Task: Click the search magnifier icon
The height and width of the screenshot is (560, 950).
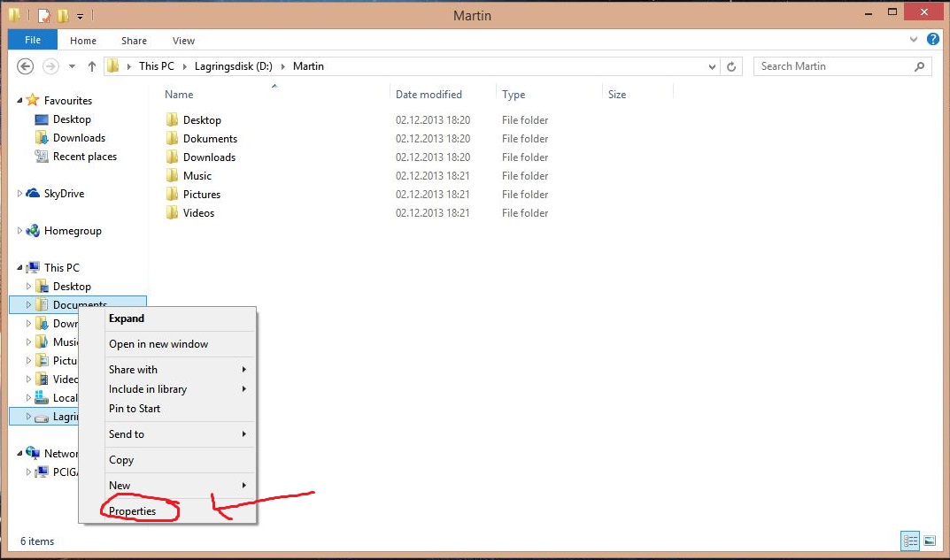Action: click(919, 66)
